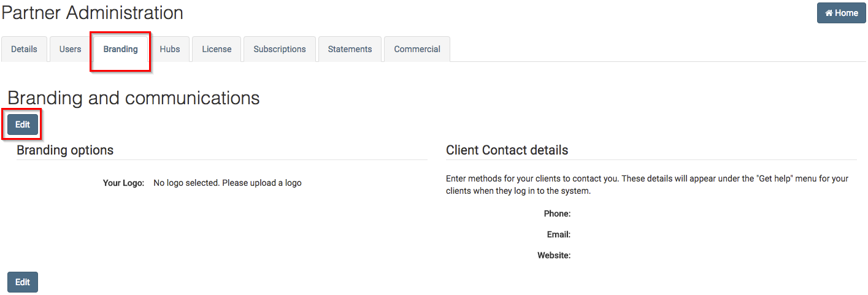Screen dimensions: 868x295
Task: Click the 'Branding options' section heading
Action: 65,150
